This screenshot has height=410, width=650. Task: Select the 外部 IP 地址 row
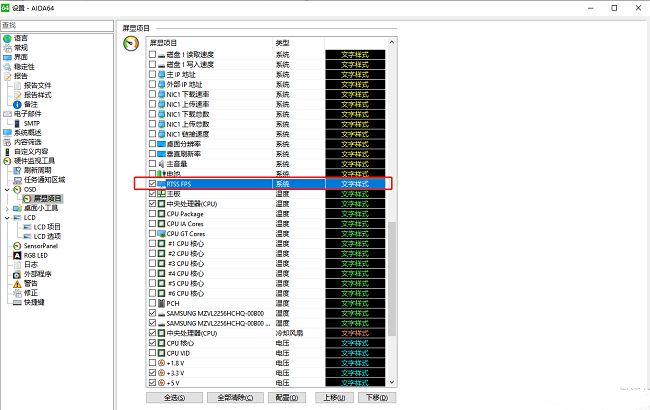267,84
